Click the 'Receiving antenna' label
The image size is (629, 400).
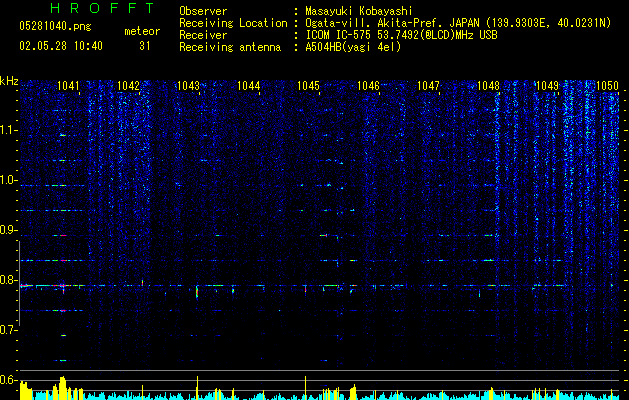[230, 47]
